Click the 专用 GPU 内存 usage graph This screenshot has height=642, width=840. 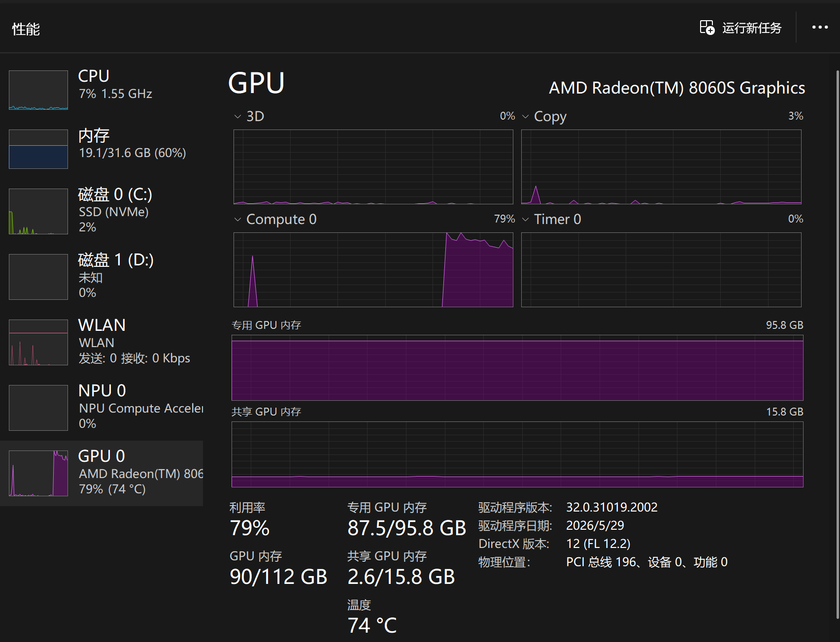coord(517,368)
